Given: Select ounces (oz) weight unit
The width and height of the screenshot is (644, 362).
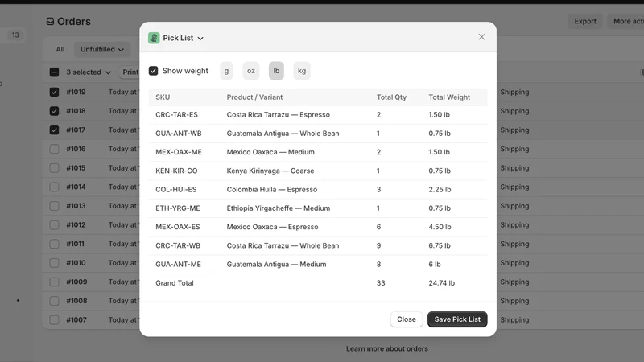Looking at the screenshot, I should pyautogui.click(x=251, y=71).
